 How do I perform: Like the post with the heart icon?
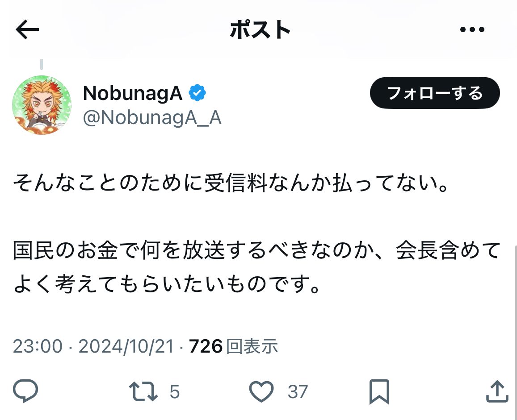[261, 391]
